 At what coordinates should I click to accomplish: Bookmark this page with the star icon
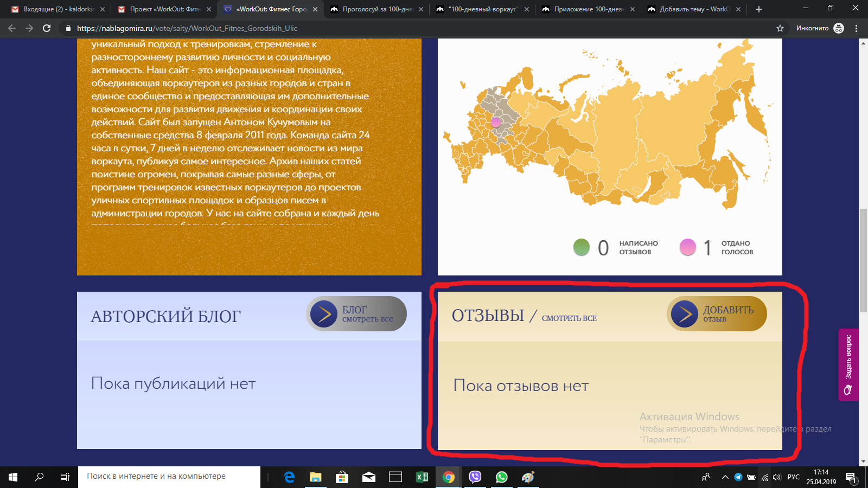coord(780,28)
